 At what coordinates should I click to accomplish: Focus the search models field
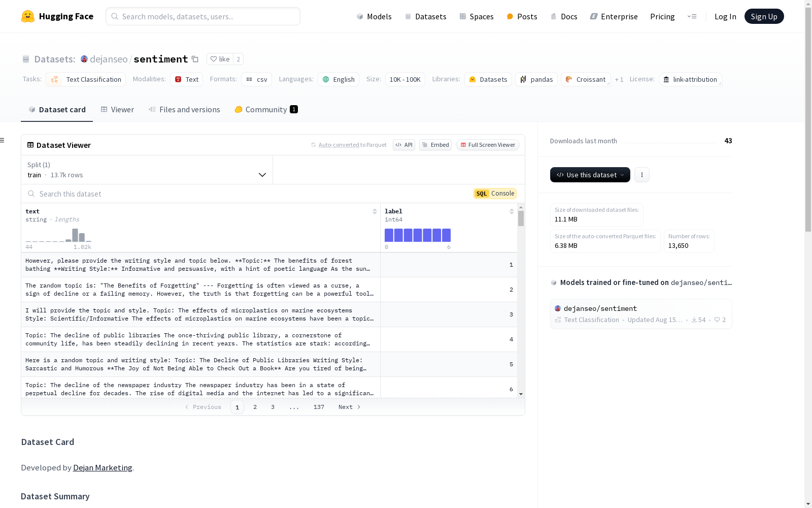pos(203,16)
